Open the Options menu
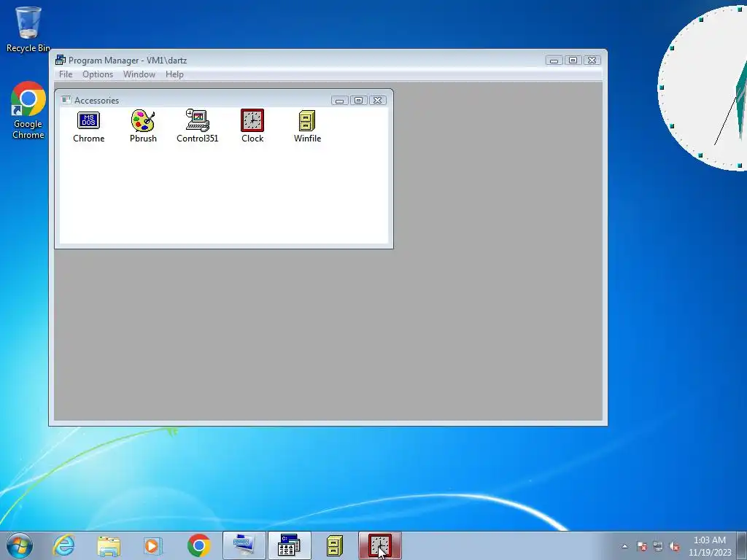 98,74
